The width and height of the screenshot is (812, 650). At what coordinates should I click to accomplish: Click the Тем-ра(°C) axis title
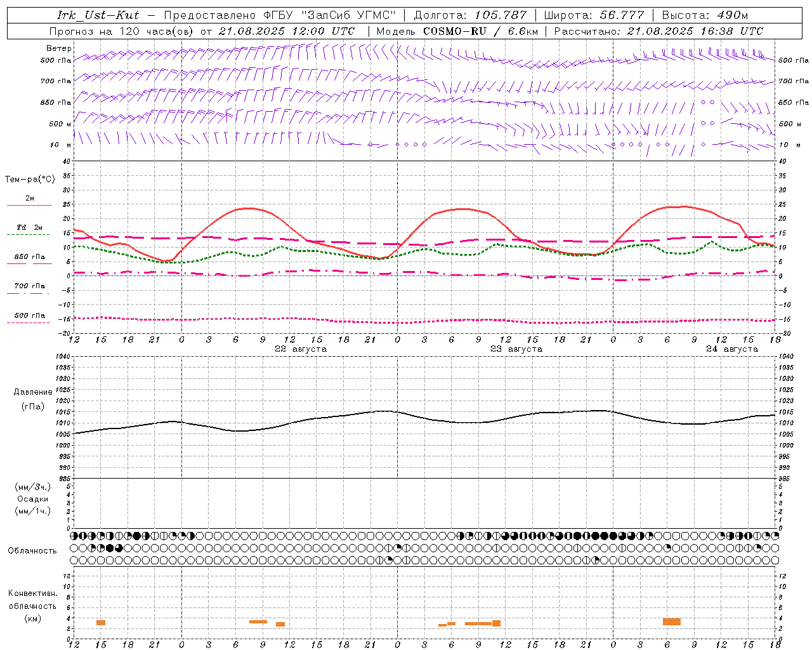[x=30, y=180]
